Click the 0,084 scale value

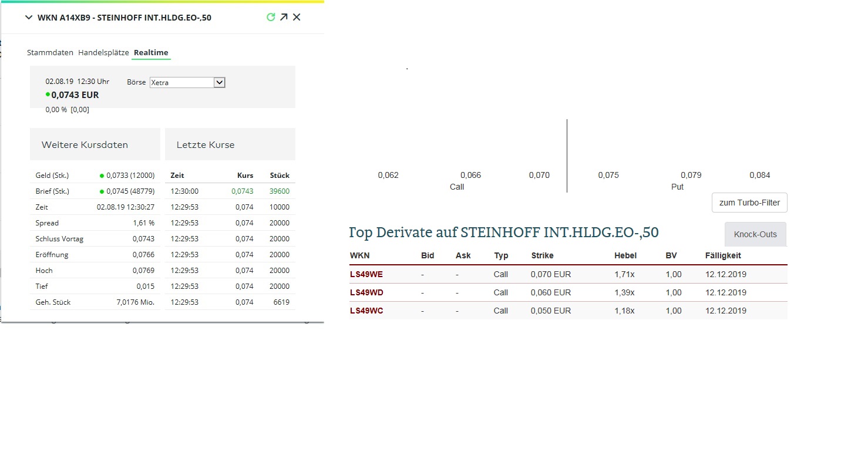[x=760, y=175]
